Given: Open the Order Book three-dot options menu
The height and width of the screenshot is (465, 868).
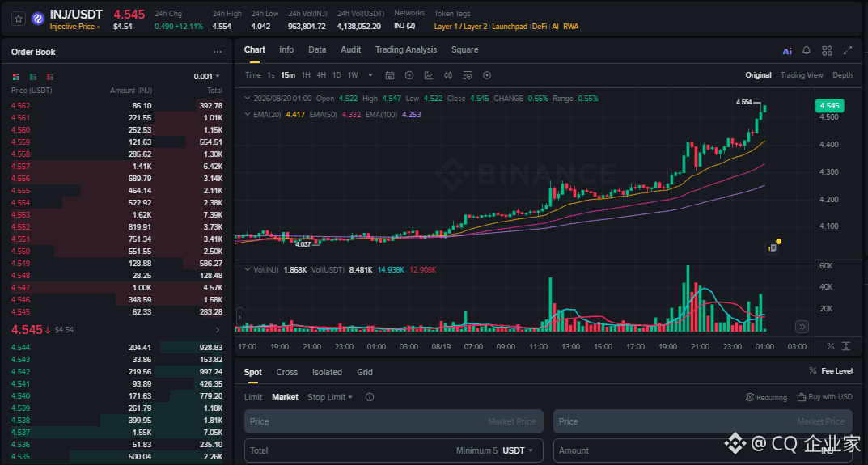Looking at the screenshot, I should coord(218,52).
